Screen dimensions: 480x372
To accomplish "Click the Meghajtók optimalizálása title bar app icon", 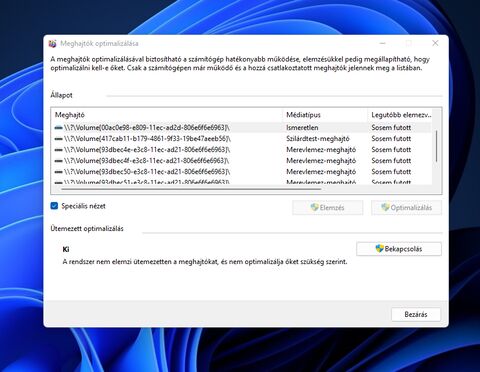I will [52, 44].
